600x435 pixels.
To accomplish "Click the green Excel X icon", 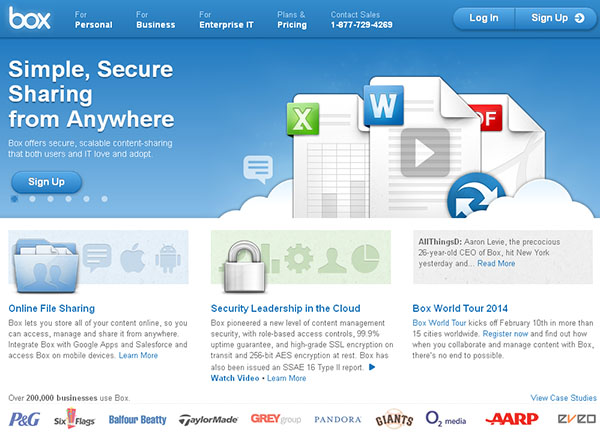I will tap(303, 119).
